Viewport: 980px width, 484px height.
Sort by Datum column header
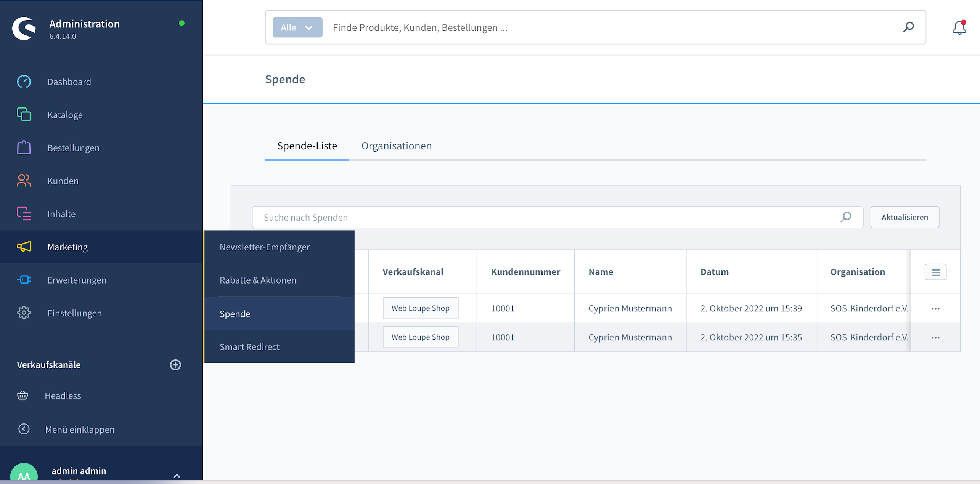(x=714, y=272)
